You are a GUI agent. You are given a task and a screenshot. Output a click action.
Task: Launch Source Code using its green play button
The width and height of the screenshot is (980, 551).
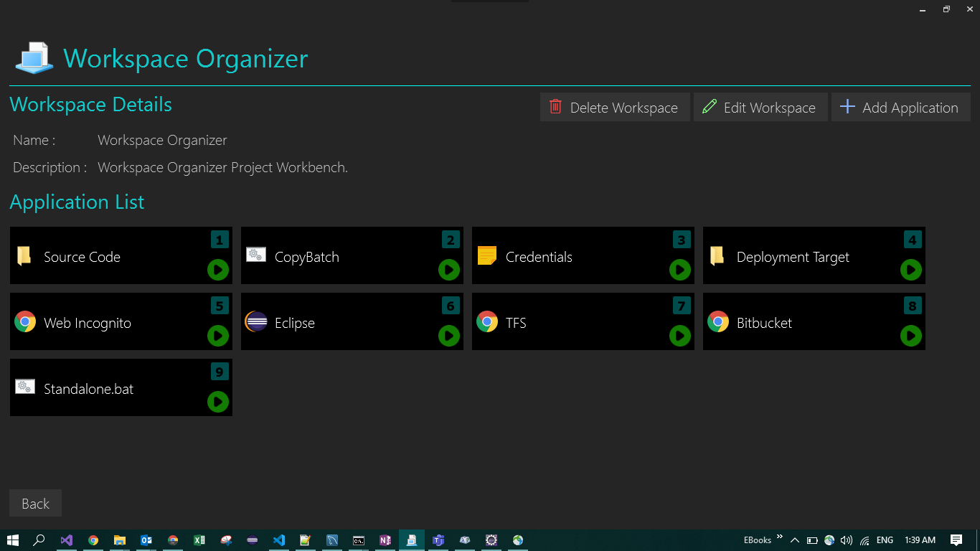pyautogui.click(x=218, y=270)
